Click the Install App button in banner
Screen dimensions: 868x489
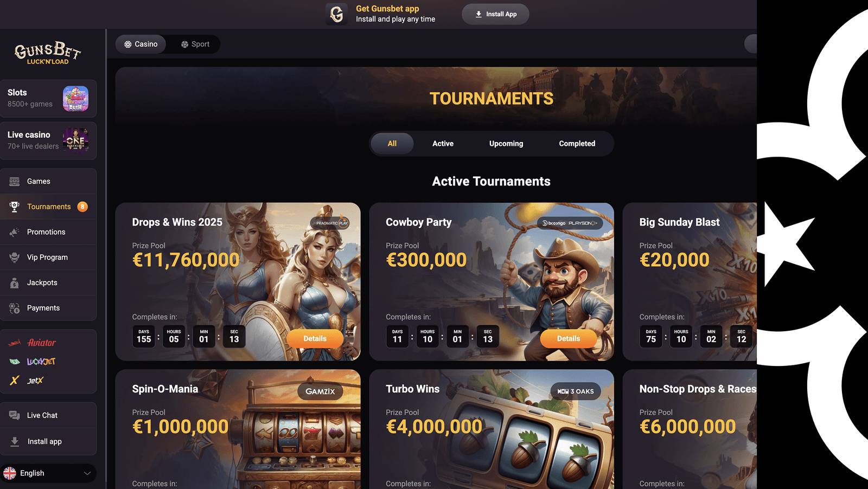click(x=495, y=14)
